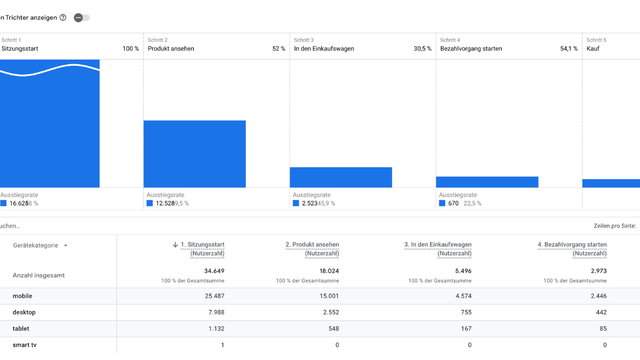Viewport: 640px width, 360px height.
Task: Select the 'desktop' row label
Action: coord(24,312)
